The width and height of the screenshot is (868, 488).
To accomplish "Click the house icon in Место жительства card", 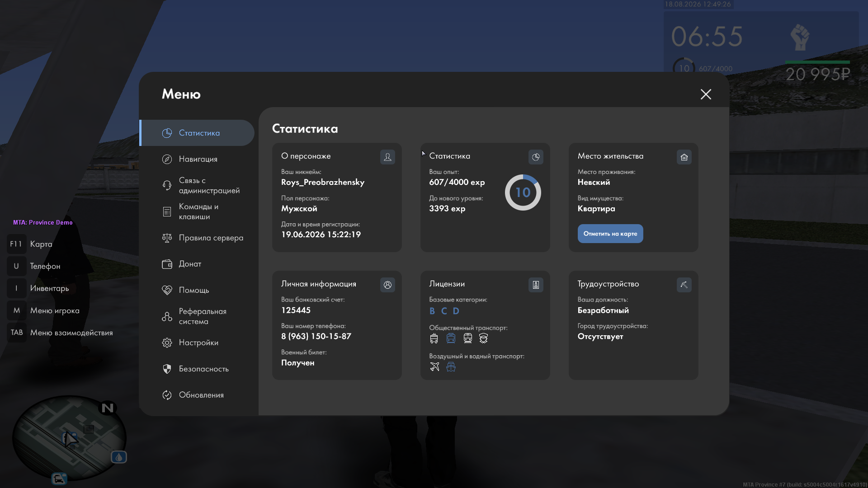I will pos(684,157).
